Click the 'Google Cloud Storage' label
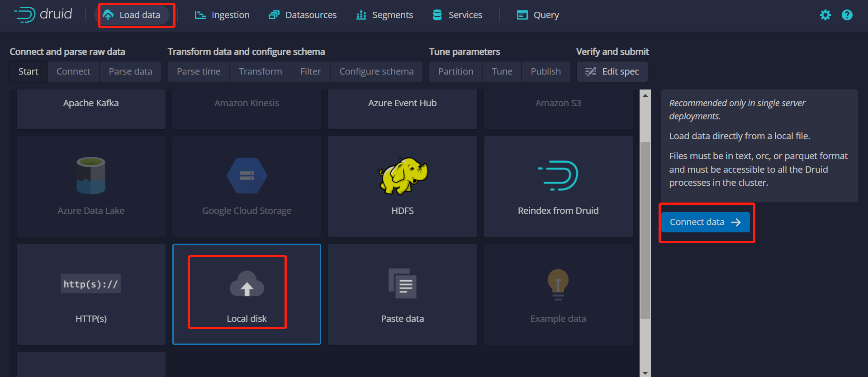This screenshot has height=377, width=868. click(x=247, y=211)
